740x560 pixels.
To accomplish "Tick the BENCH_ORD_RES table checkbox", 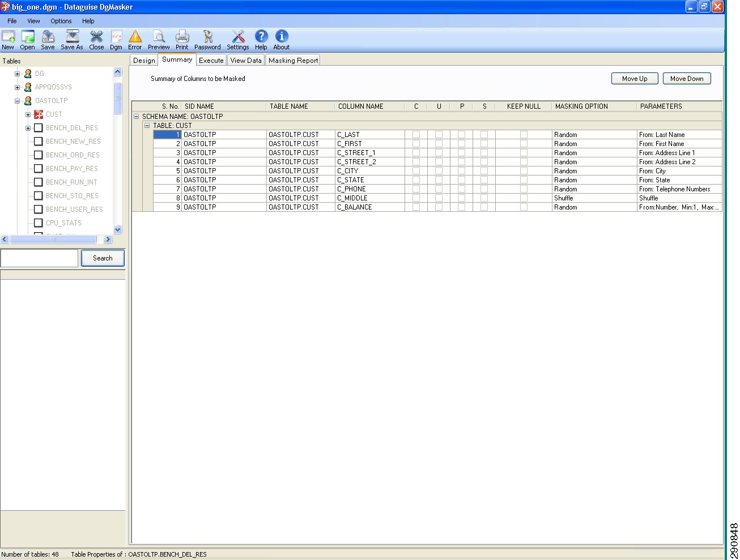I will 39,155.
